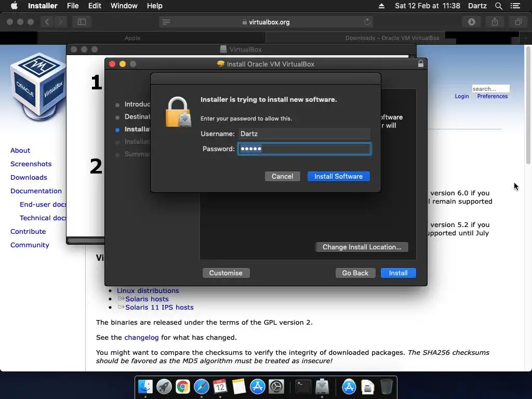
Task: Open Finder from the Dock
Action: tap(145, 387)
